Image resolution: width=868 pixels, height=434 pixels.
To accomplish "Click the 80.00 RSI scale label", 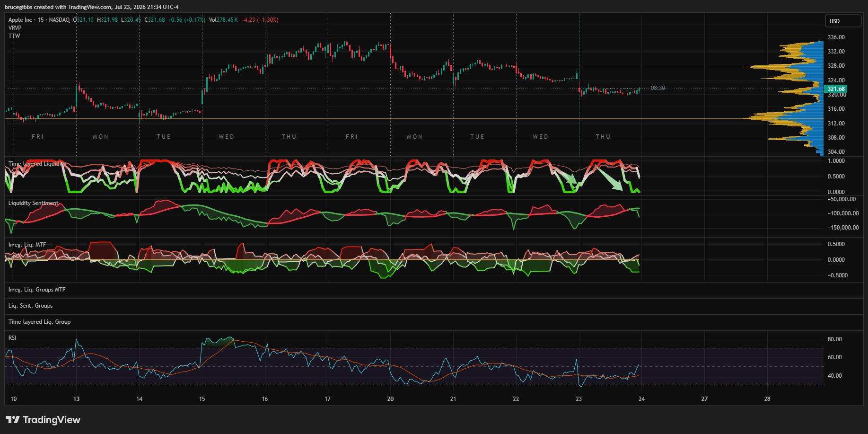I will click(x=834, y=339).
